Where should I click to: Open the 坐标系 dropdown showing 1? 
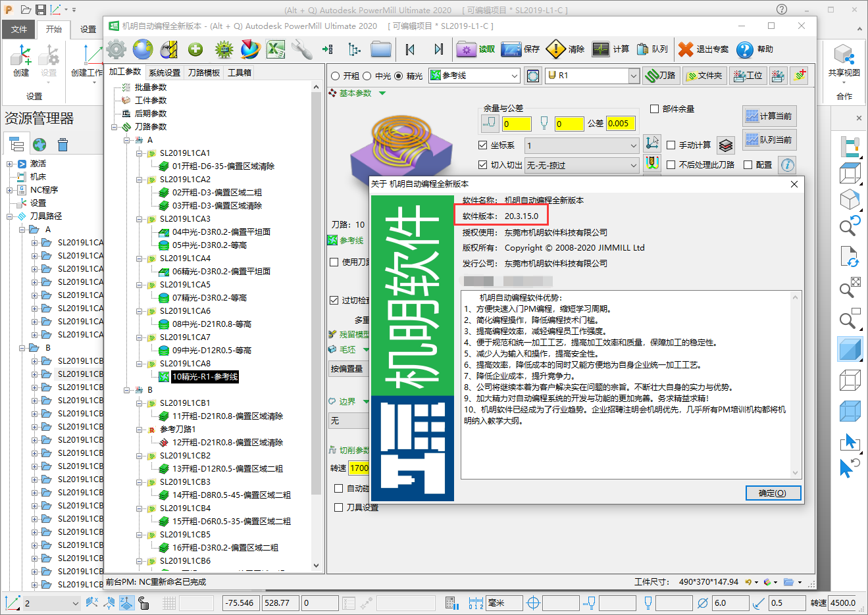coord(582,145)
